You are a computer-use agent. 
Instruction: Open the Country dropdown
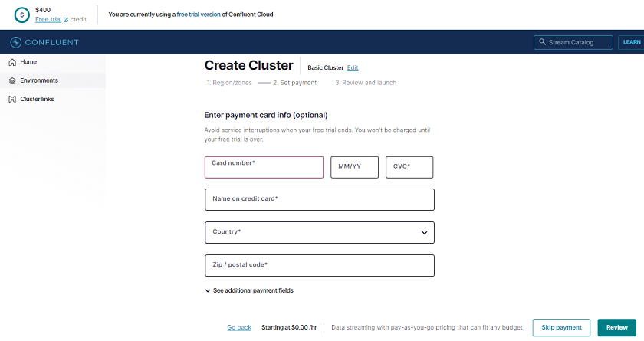point(319,232)
